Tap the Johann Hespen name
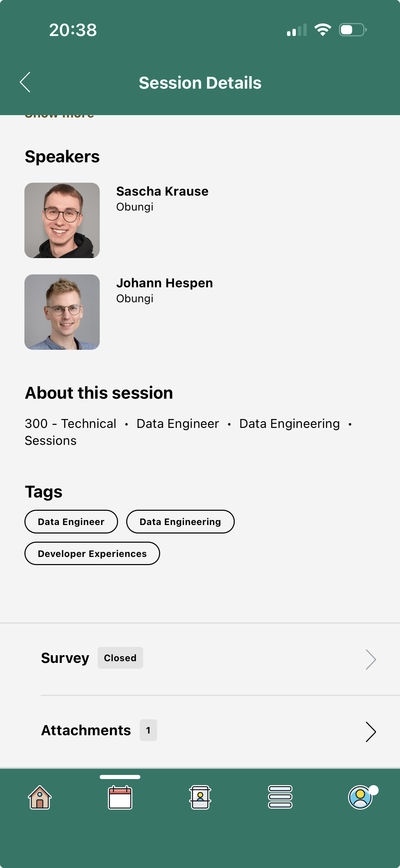400x868 pixels. (165, 283)
